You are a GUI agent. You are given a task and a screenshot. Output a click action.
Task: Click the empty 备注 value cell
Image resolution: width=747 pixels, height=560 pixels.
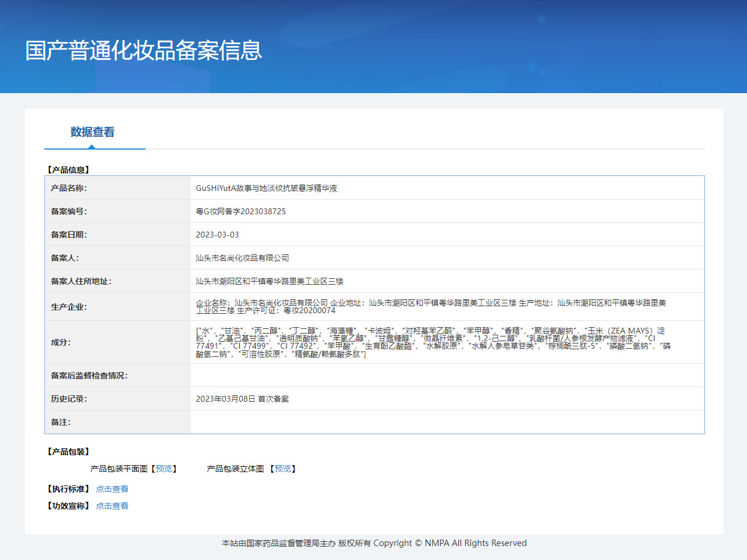click(447, 422)
